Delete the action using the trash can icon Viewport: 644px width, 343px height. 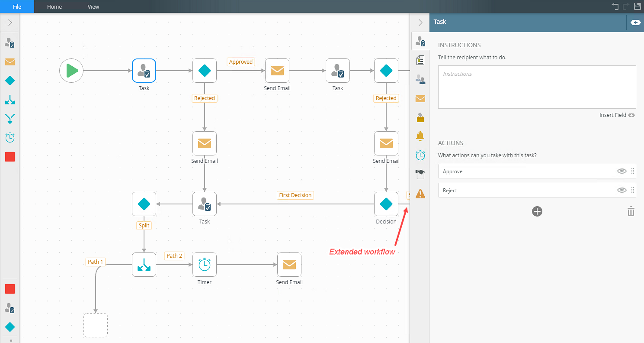pos(631,211)
